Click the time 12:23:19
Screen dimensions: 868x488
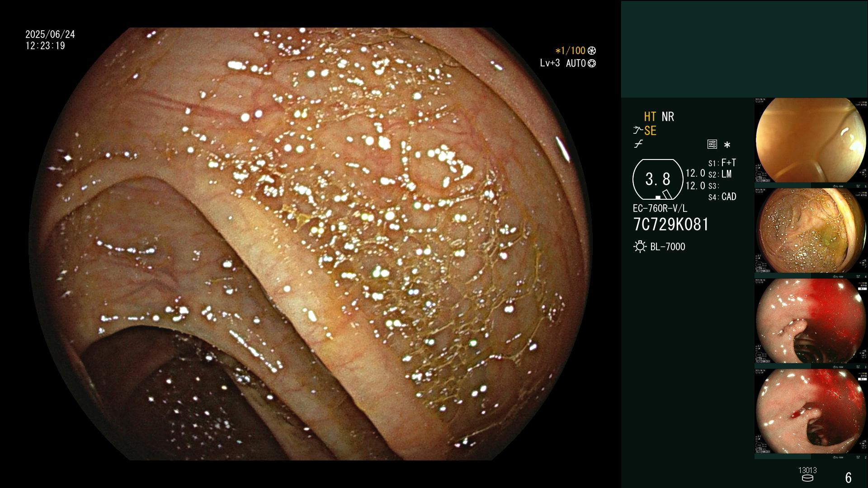[x=45, y=46]
